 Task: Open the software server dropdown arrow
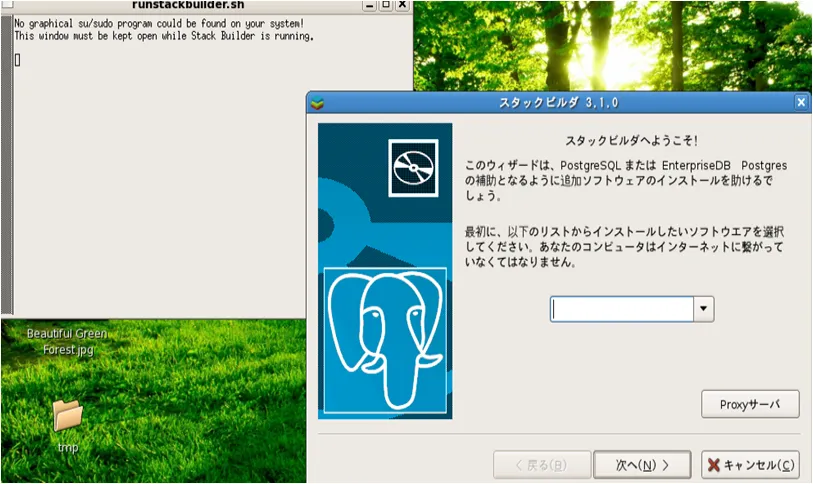click(704, 309)
